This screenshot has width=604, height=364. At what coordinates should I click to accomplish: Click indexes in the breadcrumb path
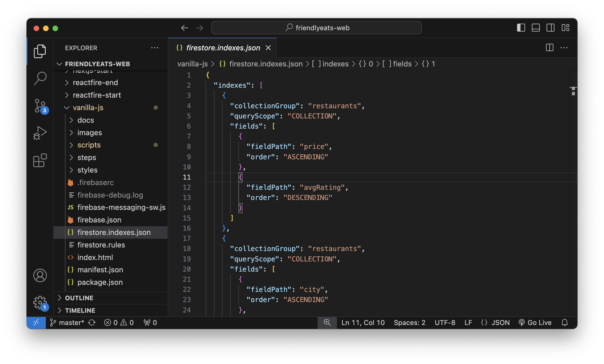pos(335,64)
